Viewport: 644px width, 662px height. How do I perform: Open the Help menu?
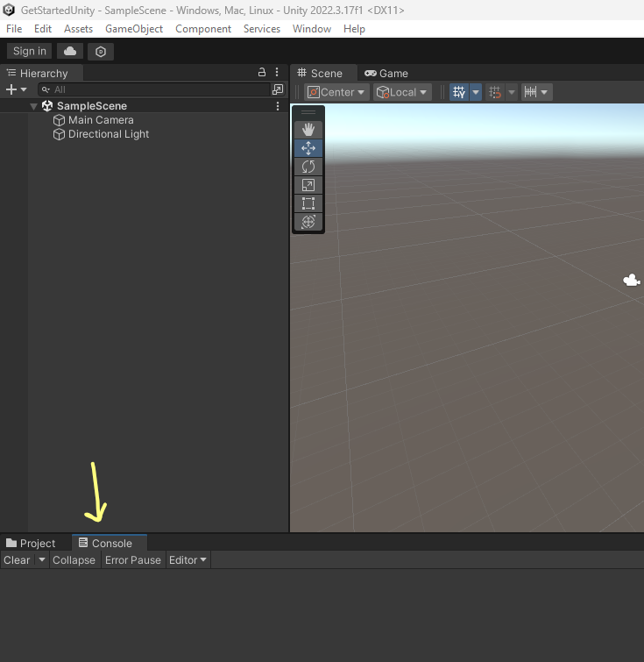point(354,29)
